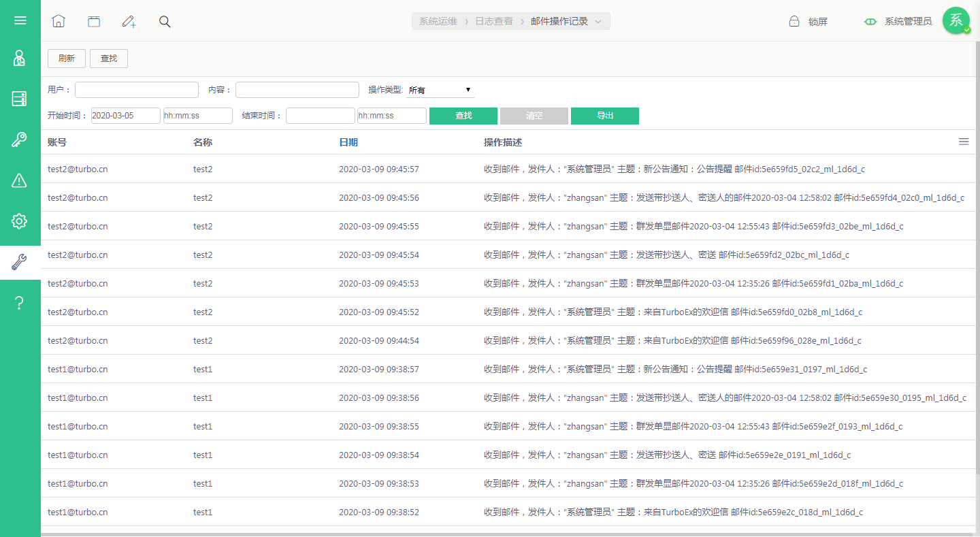Click the 结束时间 date field
980x537 pixels.
pos(321,116)
